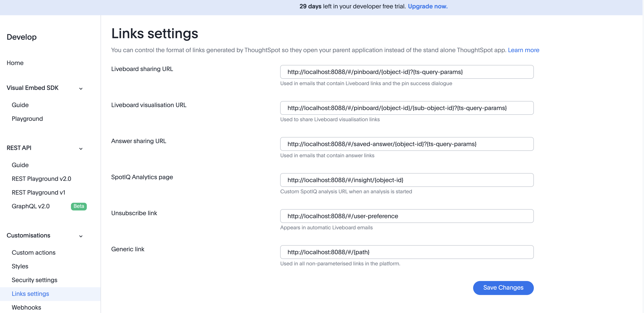644x313 pixels.
Task: Select Home in the sidebar
Action: click(15, 63)
